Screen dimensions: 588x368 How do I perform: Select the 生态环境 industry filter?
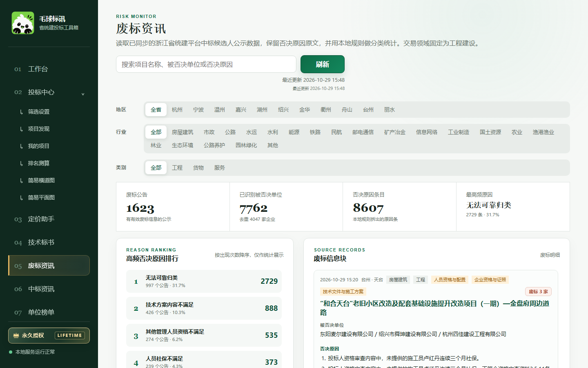tap(183, 145)
